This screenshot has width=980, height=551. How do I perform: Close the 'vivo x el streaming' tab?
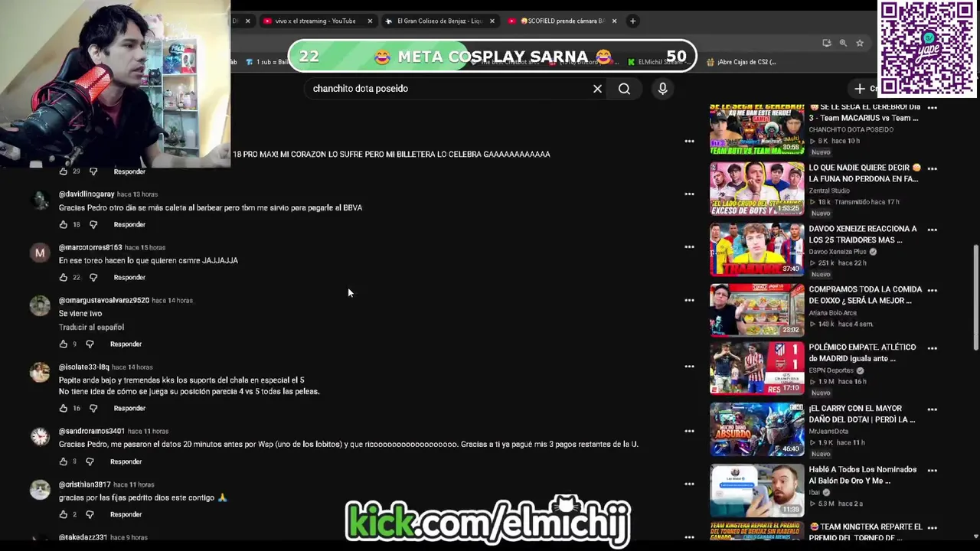pos(370,21)
